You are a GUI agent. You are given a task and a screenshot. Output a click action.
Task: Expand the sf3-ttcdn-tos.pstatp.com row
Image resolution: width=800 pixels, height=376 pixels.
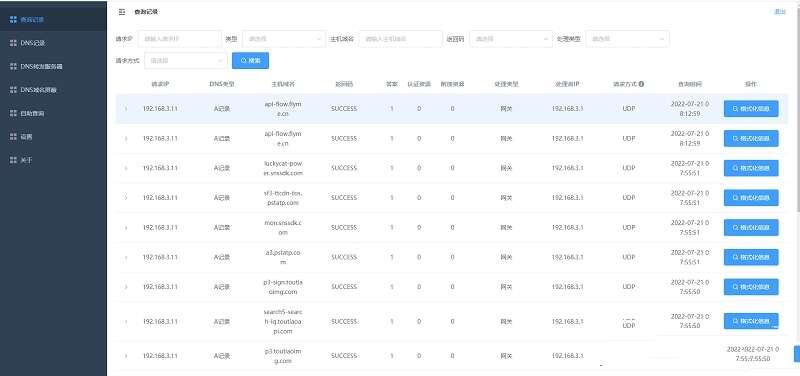(126, 198)
